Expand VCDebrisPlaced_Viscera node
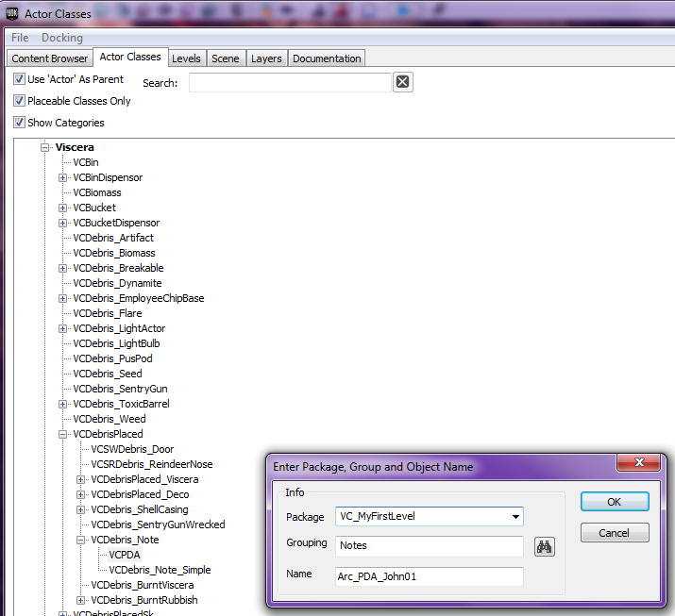Screen dimensions: 675x616 tap(80, 479)
